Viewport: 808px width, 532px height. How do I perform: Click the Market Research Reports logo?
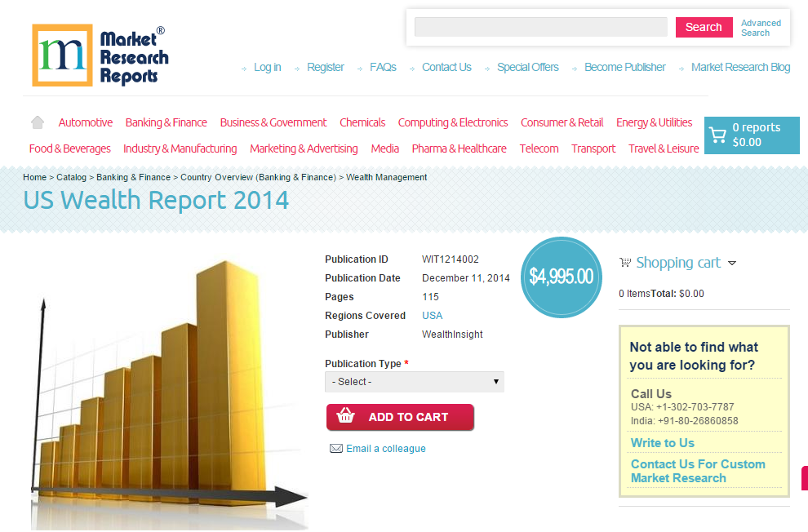[x=98, y=55]
